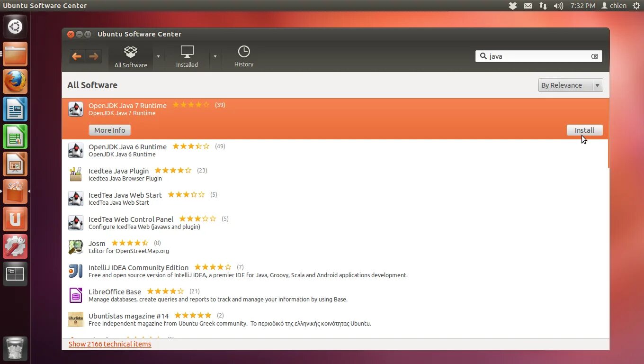Click "Configure IcedTea Web (javaws and plugin)" text
The width and height of the screenshot is (644, 364).
[144, 227]
